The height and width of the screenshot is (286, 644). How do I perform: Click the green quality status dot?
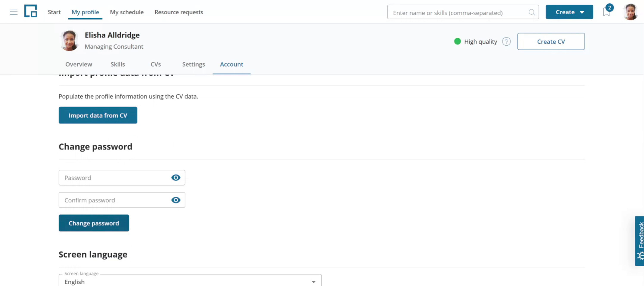457,41
